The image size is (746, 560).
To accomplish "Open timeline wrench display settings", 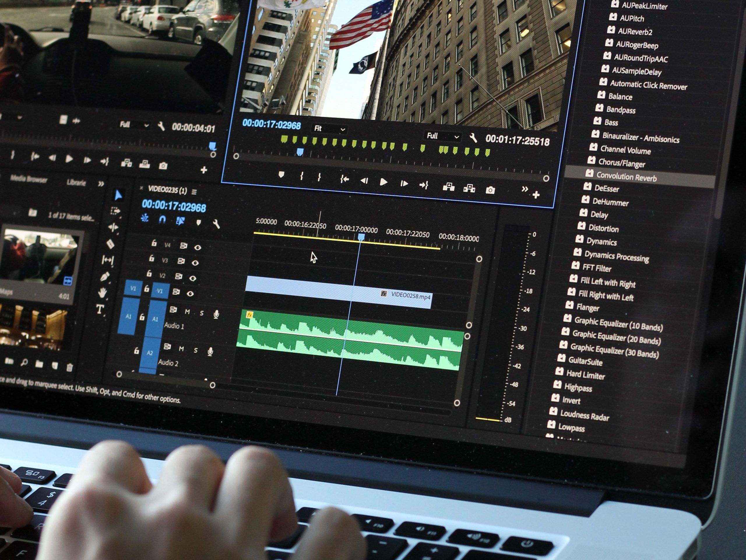I will (216, 223).
